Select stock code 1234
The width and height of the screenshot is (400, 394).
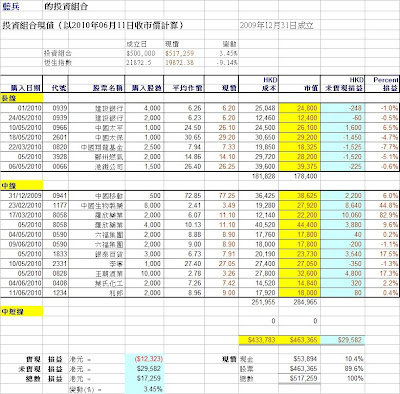56,293
